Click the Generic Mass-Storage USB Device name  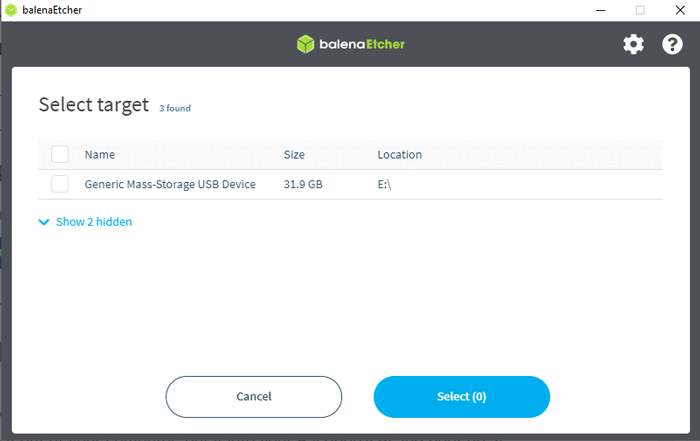[x=170, y=184]
